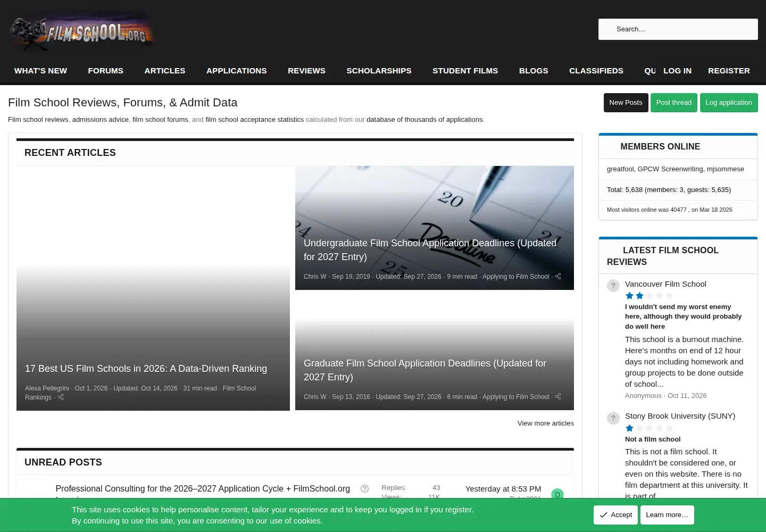This screenshot has width=766, height=532.
Task: Open mjsommese member profile
Action: 726,169
